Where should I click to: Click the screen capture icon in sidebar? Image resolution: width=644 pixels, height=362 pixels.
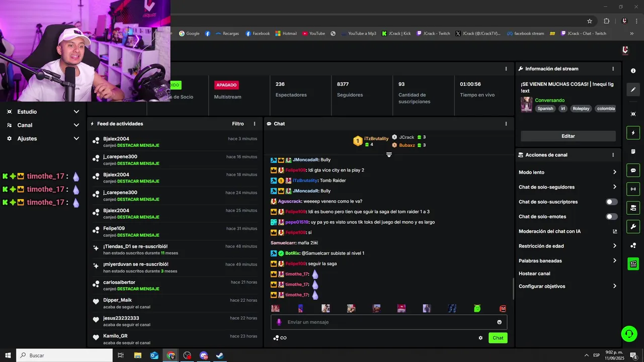coord(633,114)
